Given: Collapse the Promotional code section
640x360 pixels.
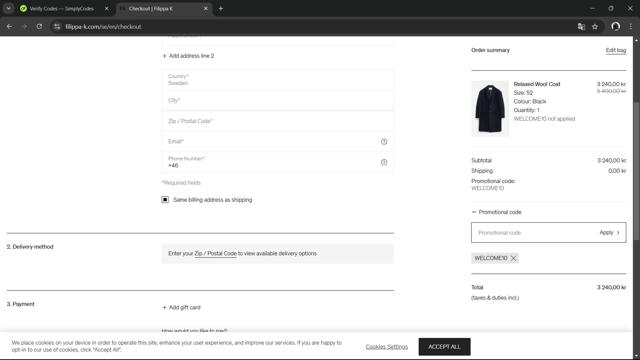Looking at the screenshot, I should [496, 212].
